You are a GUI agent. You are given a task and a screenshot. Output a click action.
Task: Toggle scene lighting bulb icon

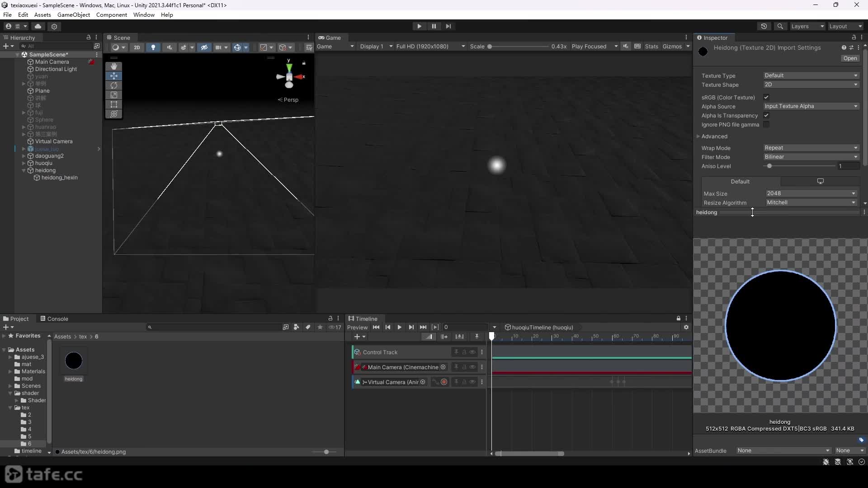click(153, 47)
